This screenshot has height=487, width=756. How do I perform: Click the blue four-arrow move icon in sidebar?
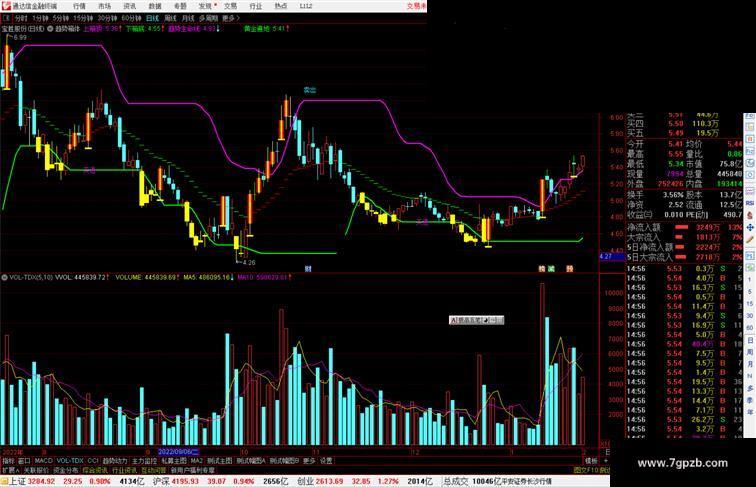pos(750,227)
